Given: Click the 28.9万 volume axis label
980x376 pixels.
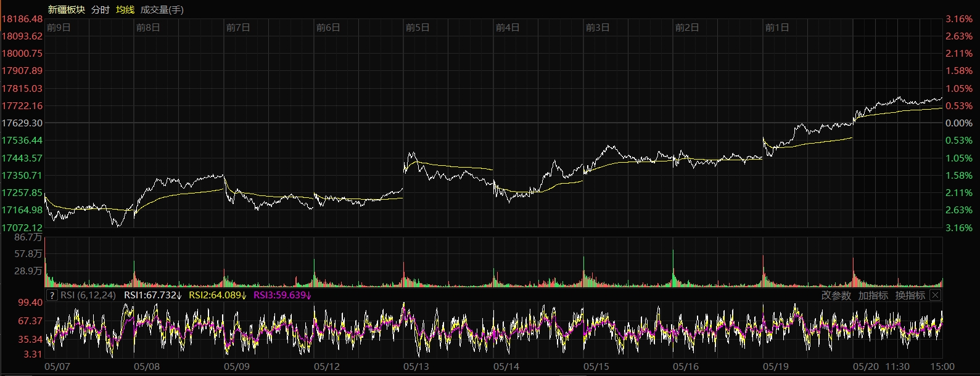Looking at the screenshot, I should [x=28, y=271].
